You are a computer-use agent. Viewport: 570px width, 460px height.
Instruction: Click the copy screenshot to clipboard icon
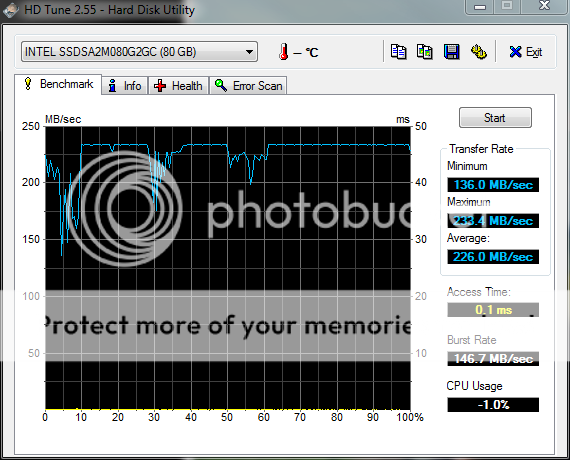425,52
